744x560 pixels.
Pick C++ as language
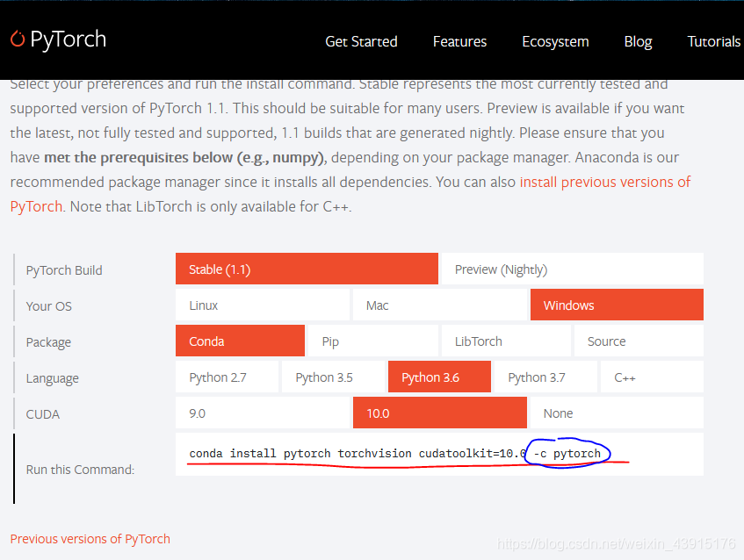click(652, 377)
